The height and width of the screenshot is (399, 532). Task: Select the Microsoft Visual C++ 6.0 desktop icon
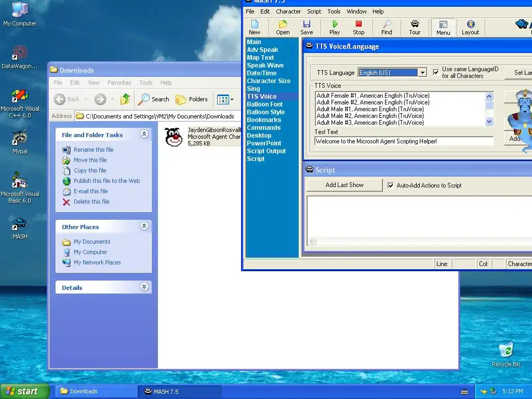point(20,103)
